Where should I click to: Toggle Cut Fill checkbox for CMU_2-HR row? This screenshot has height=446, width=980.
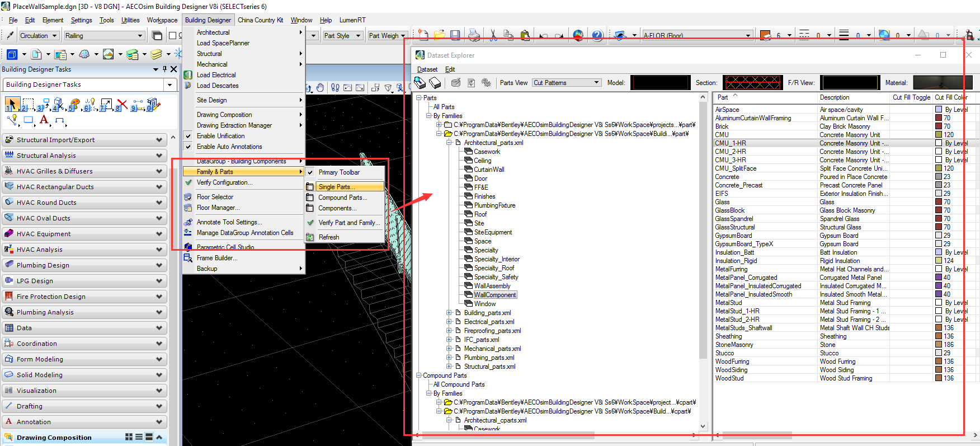tap(939, 152)
